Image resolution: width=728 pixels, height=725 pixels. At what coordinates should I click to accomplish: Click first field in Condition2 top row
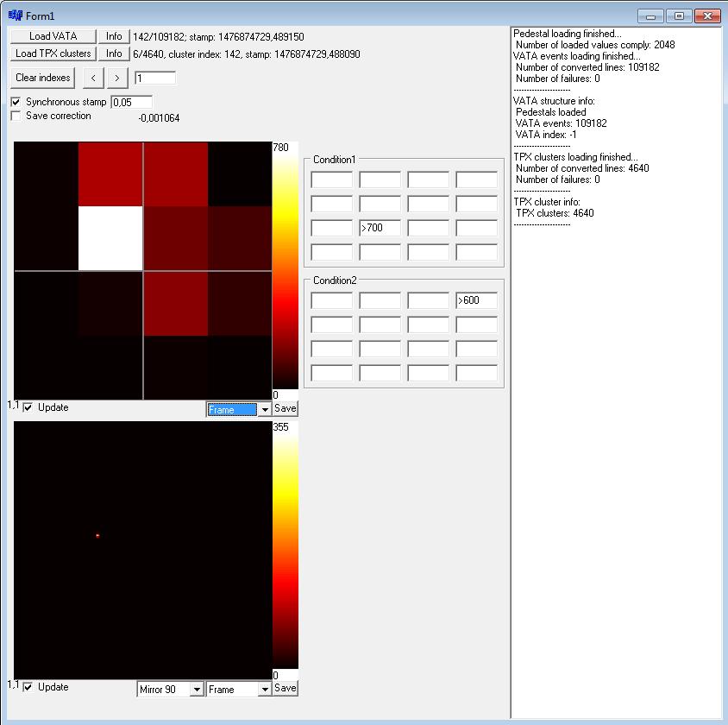tap(332, 300)
